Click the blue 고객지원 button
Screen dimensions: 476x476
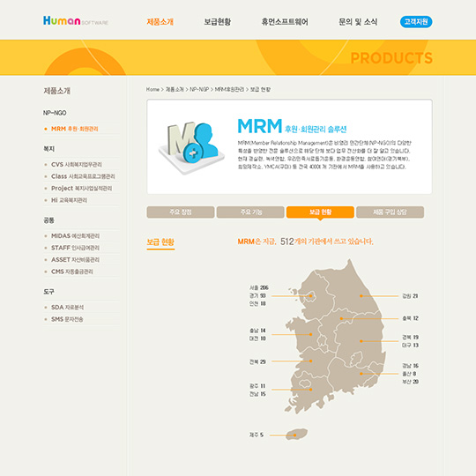pos(416,22)
